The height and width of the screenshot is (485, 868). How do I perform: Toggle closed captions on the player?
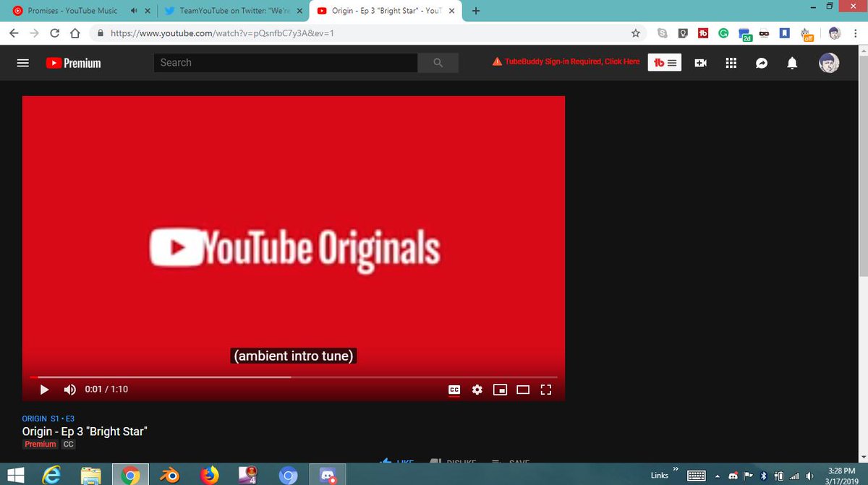pos(454,390)
